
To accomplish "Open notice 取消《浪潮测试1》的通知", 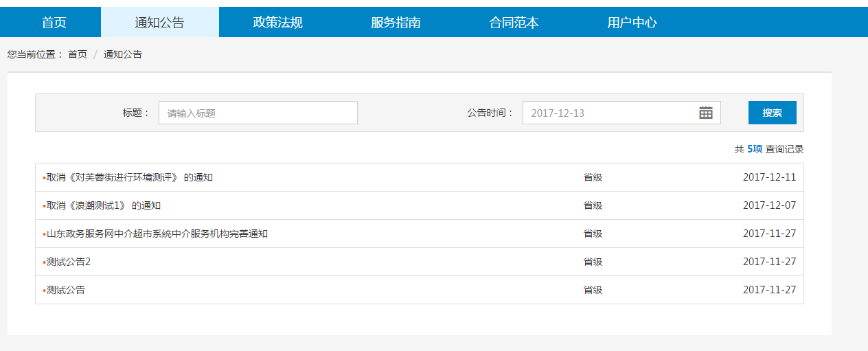I will pyautogui.click(x=103, y=205).
